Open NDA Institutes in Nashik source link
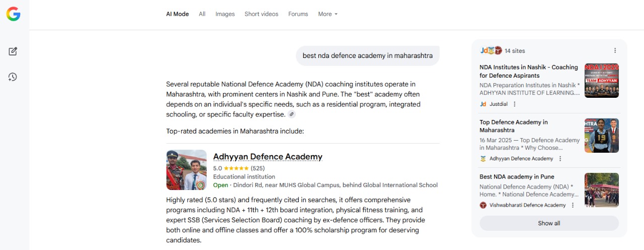 [528, 71]
